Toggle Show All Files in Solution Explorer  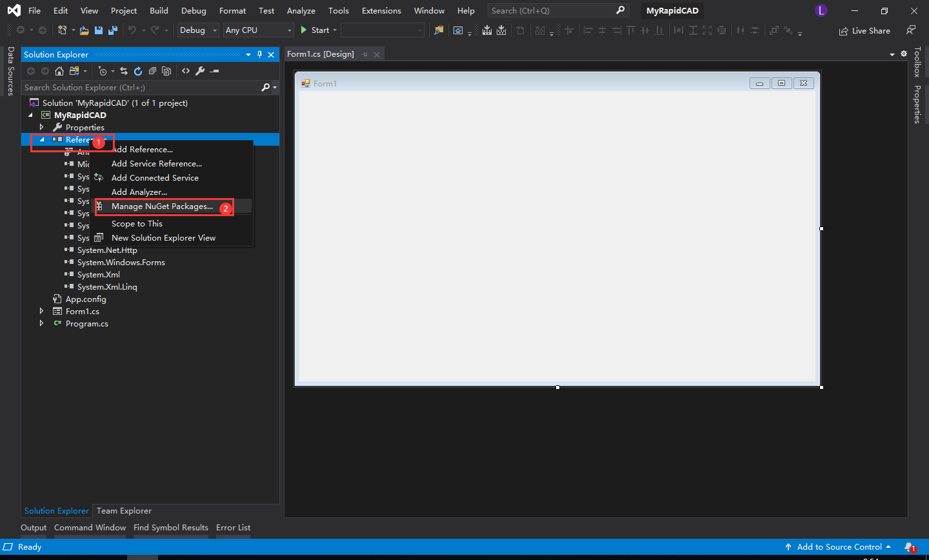[166, 71]
